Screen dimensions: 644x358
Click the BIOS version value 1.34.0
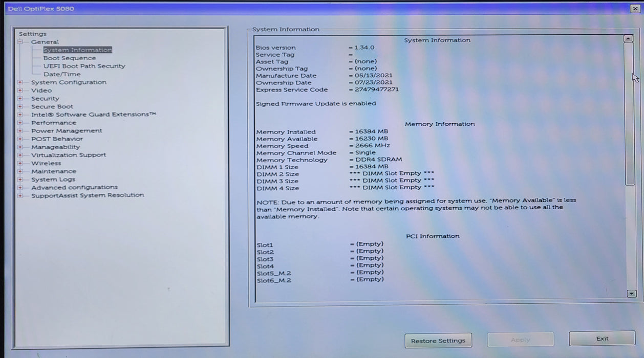coord(364,48)
